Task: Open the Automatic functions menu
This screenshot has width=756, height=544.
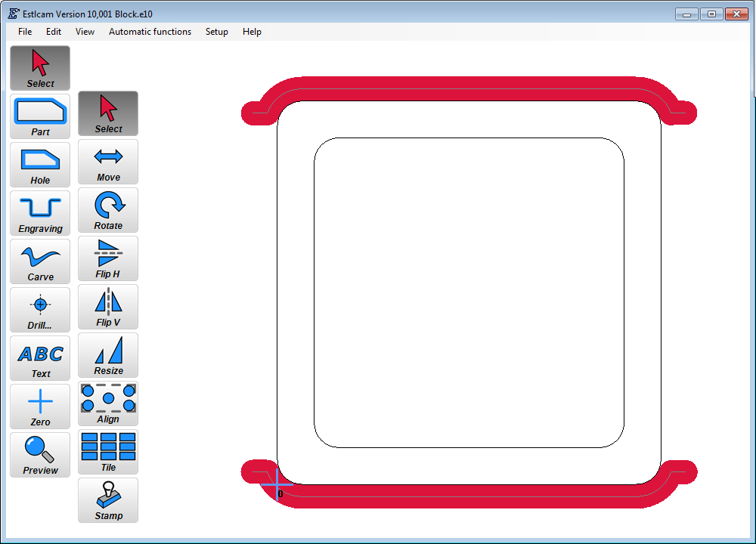Action: [x=150, y=32]
